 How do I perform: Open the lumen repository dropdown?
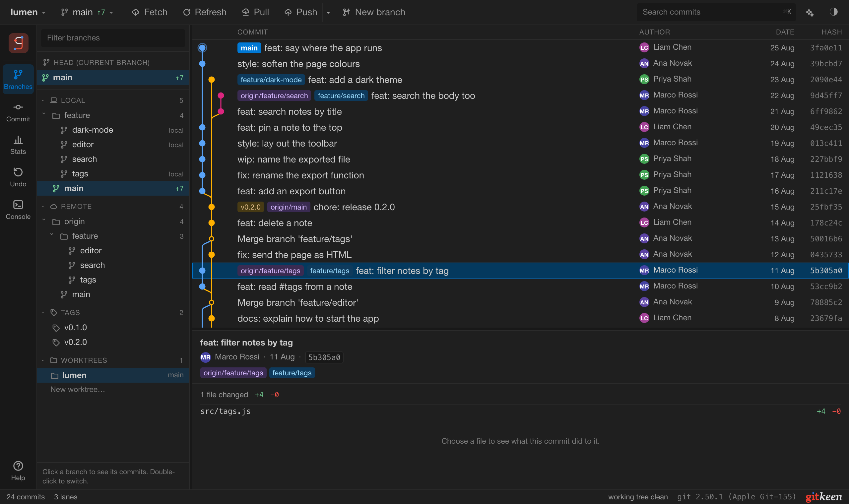click(28, 12)
